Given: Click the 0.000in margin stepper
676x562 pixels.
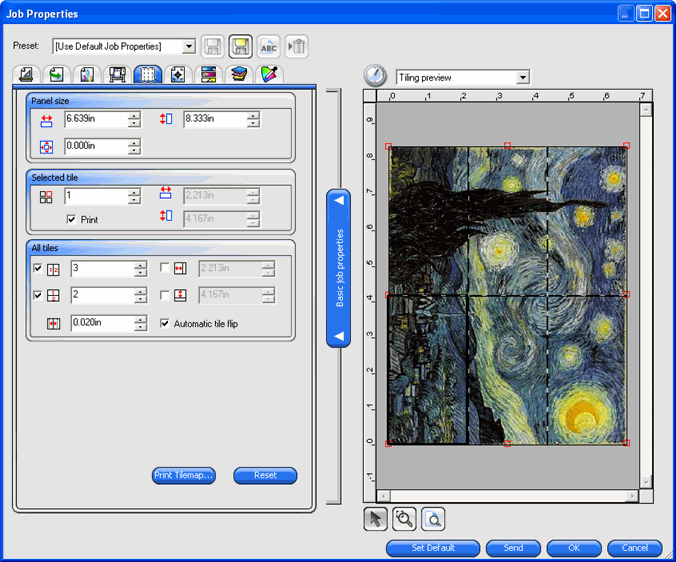Looking at the screenshot, I should tap(135, 147).
